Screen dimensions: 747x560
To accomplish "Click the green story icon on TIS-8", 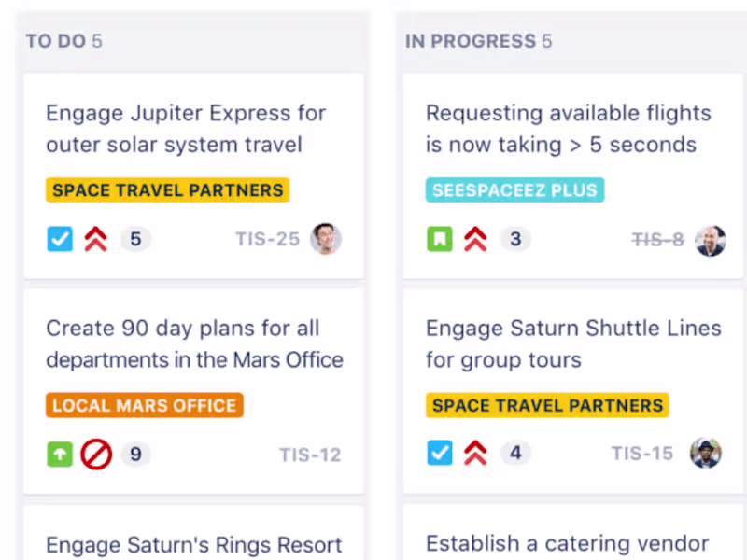I will pyautogui.click(x=439, y=240).
